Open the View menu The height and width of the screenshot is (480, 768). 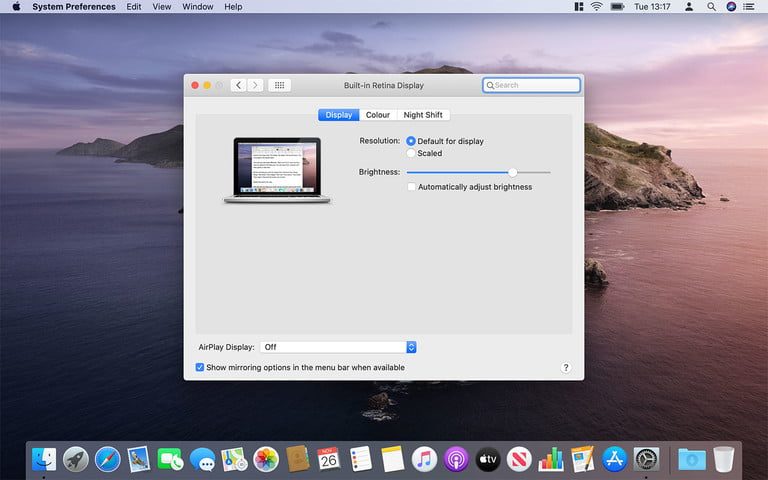(162, 6)
